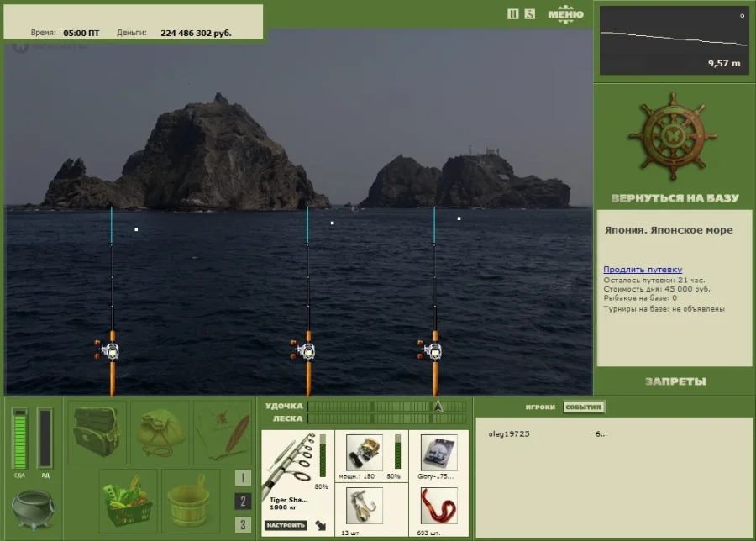The image size is (756, 541).
Task: Expand the tackle panel arrow
Action: point(322,526)
